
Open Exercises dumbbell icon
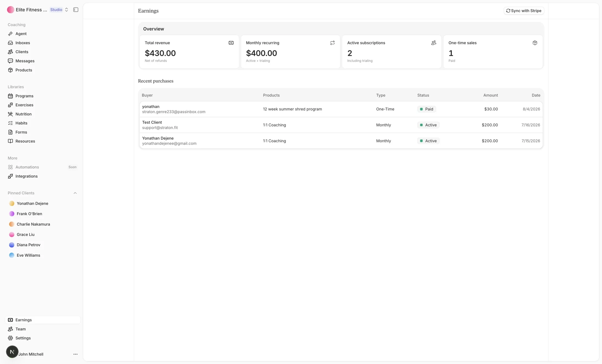[10, 105]
